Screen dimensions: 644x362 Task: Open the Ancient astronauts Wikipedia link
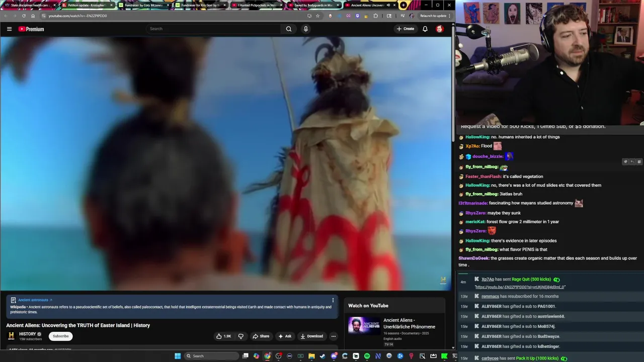click(35, 300)
